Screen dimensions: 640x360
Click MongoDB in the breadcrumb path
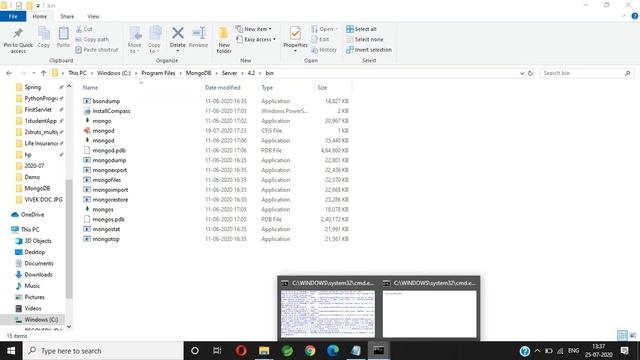[x=198, y=73]
